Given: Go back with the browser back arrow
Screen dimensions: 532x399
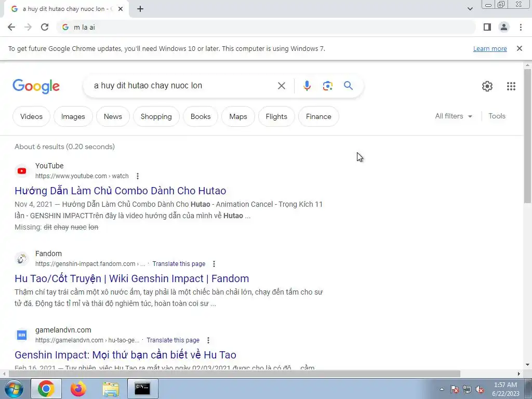Looking at the screenshot, I should click(x=11, y=27).
